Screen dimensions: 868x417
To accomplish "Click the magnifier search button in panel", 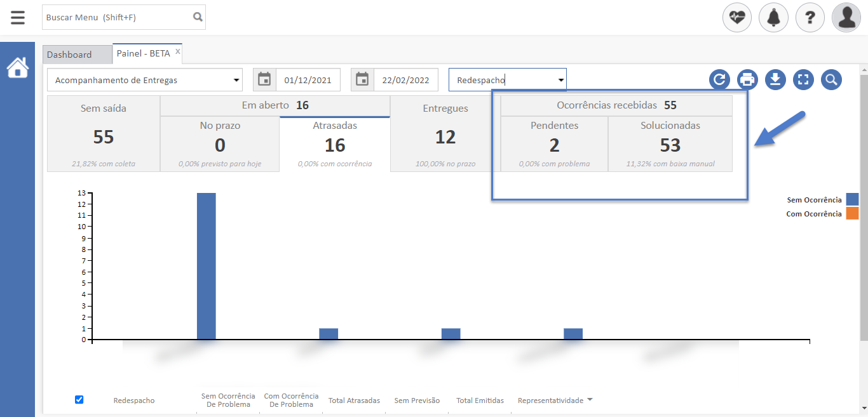I will pos(831,80).
